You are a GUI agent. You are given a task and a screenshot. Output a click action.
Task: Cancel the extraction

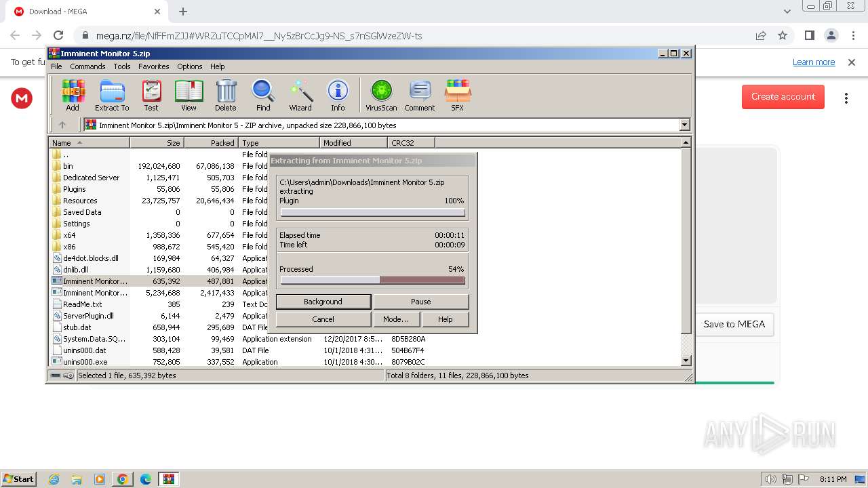click(323, 319)
